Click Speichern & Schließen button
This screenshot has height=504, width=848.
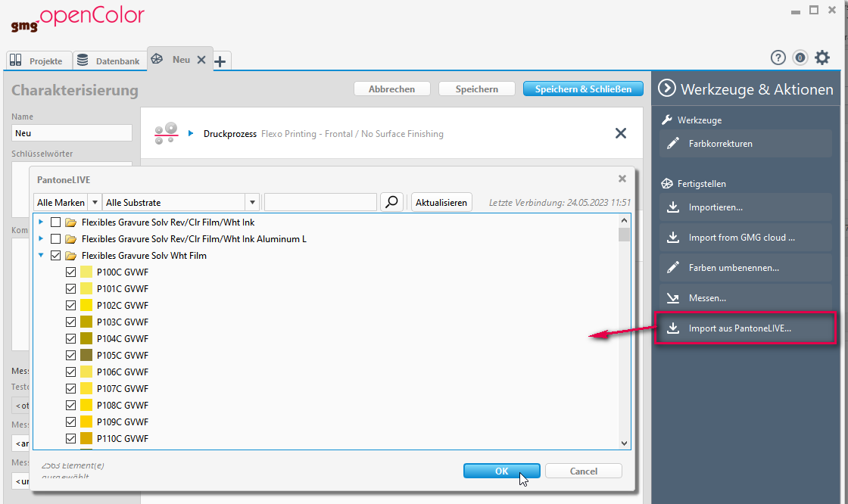click(x=583, y=89)
